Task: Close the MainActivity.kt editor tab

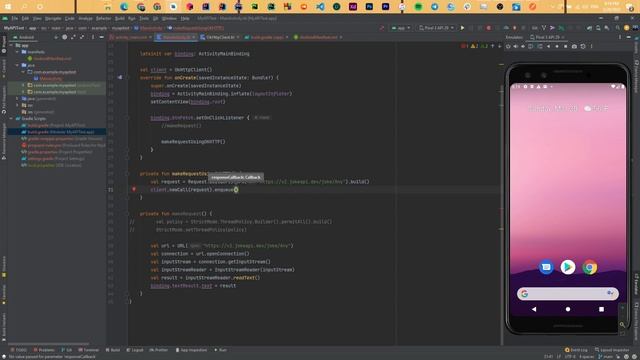Action: (x=193, y=37)
